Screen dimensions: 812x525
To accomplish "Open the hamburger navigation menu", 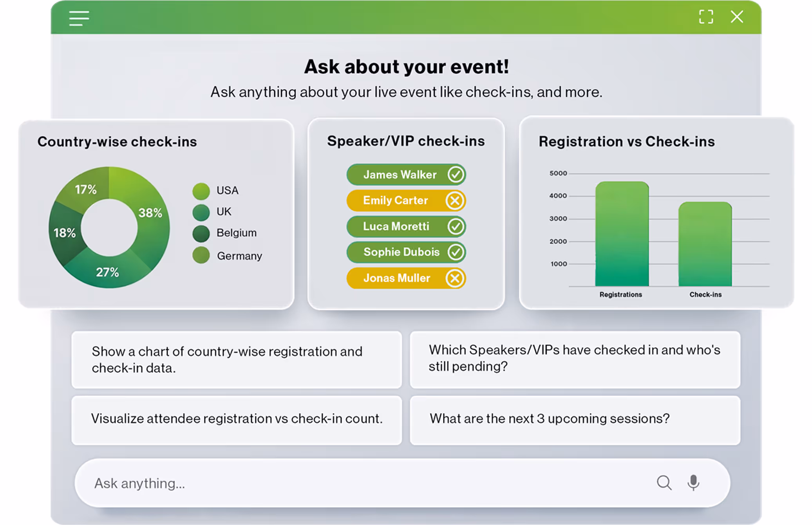I will [79, 18].
